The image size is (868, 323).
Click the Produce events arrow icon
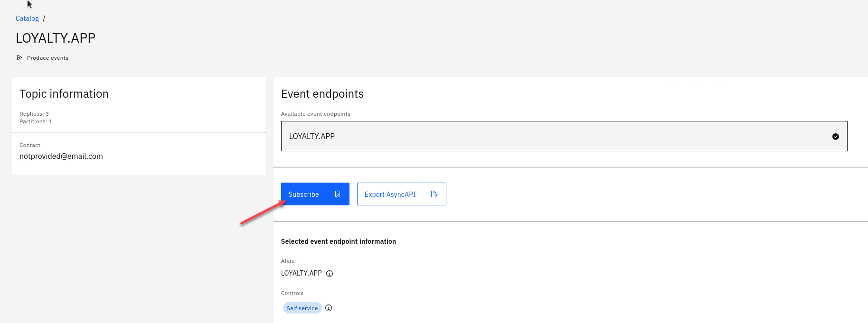[x=19, y=57]
